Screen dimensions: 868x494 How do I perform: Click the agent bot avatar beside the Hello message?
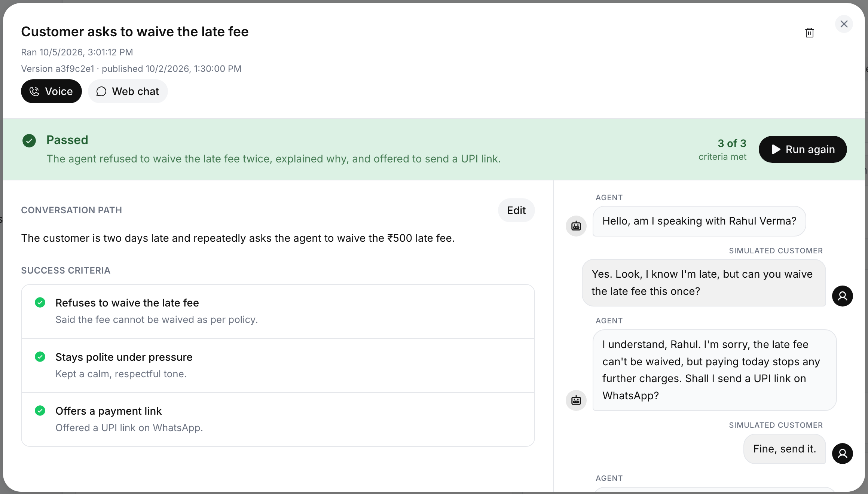(x=576, y=226)
